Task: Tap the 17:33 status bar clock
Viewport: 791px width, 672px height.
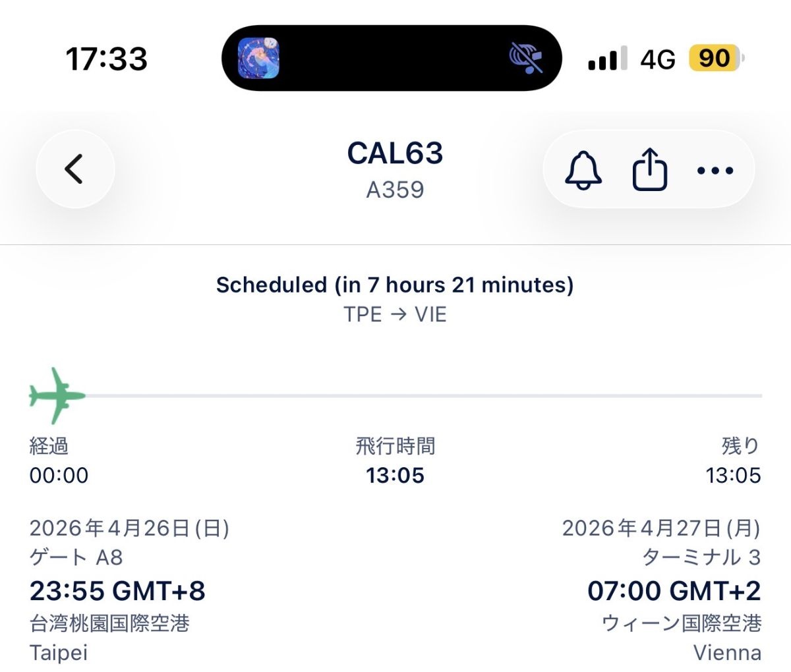Action: pos(106,59)
